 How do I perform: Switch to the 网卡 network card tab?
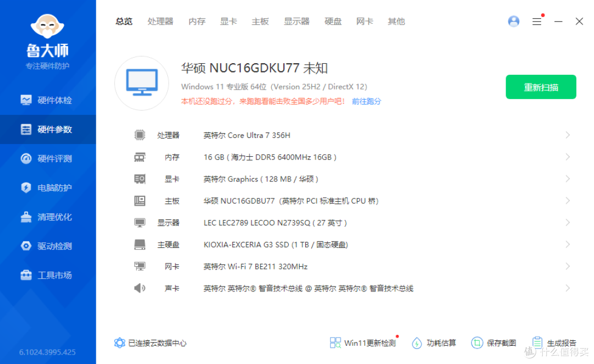pos(365,21)
